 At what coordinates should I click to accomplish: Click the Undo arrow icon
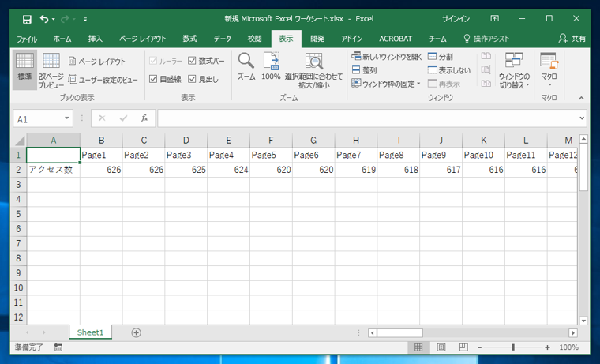[44, 19]
